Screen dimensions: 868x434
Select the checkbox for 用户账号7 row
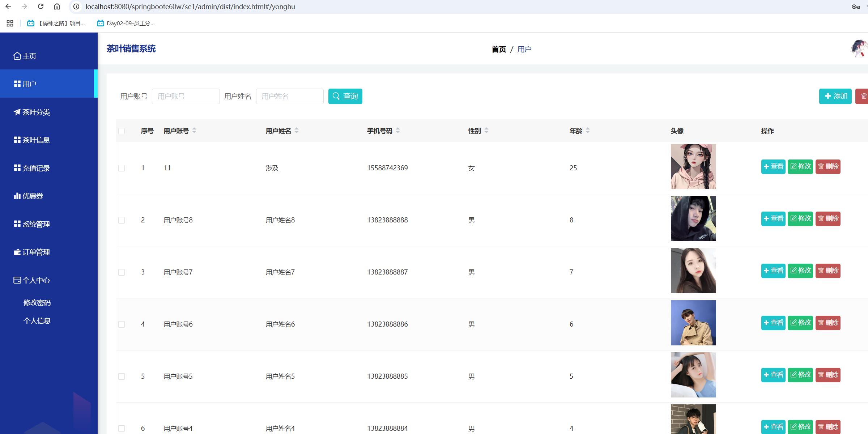coord(122,272)
